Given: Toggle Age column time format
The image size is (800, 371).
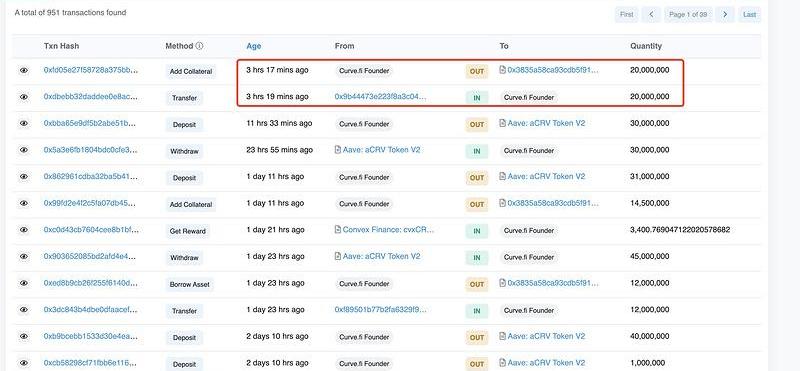Looking at the screenshot, I should [x=254, y=46].
